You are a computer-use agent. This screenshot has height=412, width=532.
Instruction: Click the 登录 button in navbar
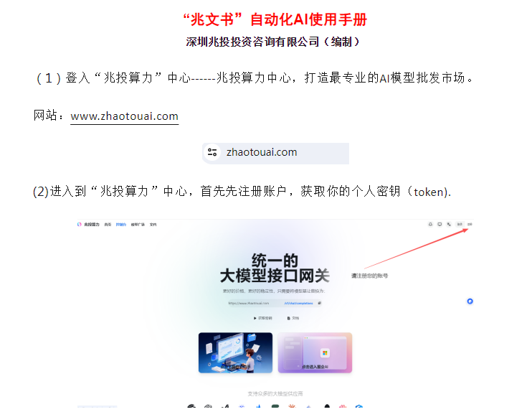pos(460,224)
